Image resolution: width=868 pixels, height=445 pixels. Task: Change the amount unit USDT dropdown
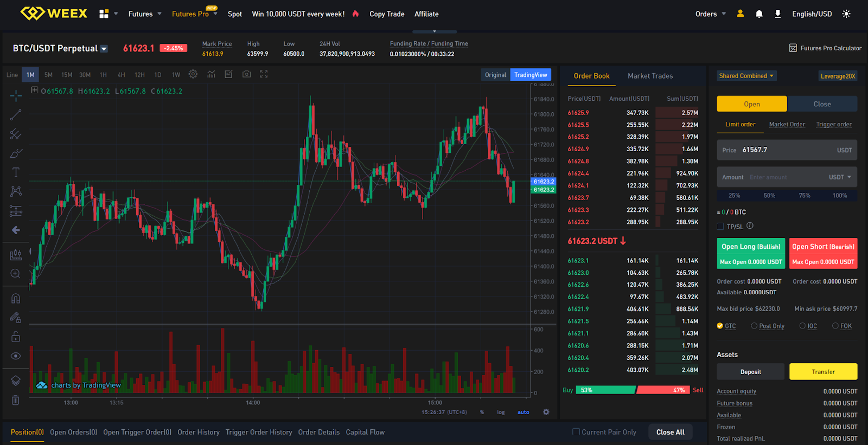coord(840,177)
